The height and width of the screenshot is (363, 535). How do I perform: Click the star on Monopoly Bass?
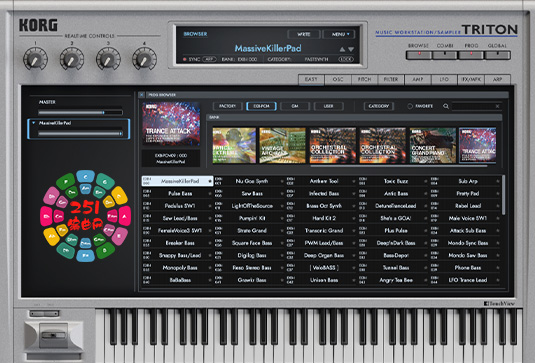210,268
